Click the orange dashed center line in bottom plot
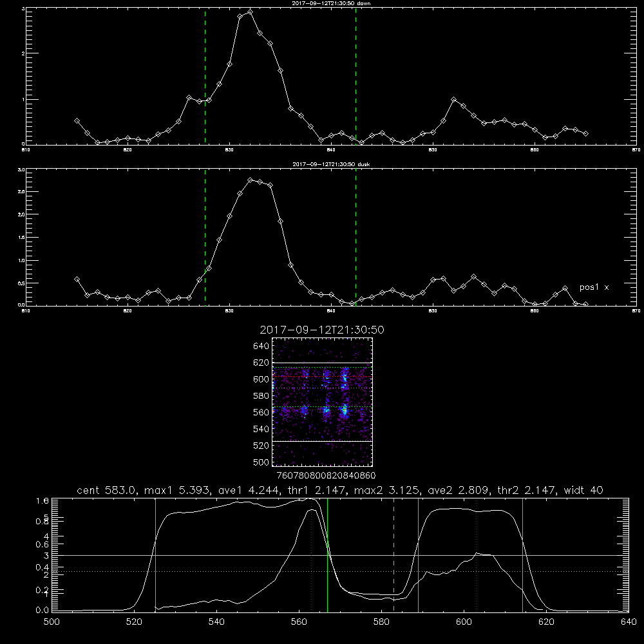 [x=394, y=555]
